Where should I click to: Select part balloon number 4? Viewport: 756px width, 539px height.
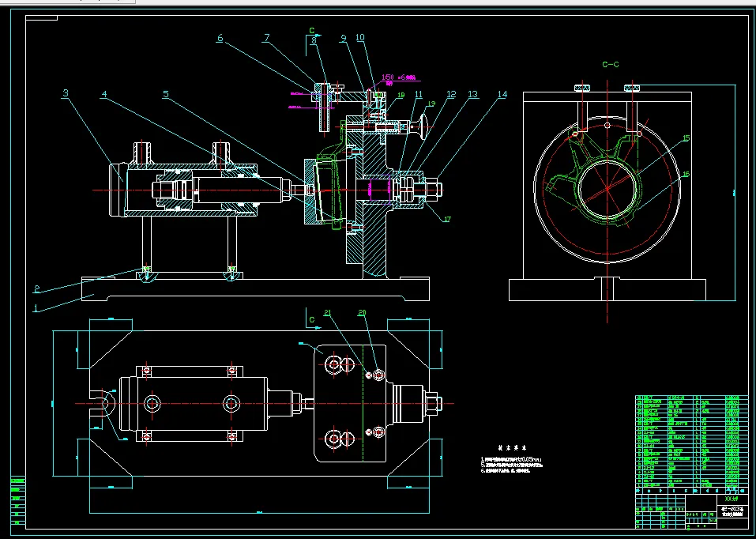pyautogui.click(x=103, y=93)
